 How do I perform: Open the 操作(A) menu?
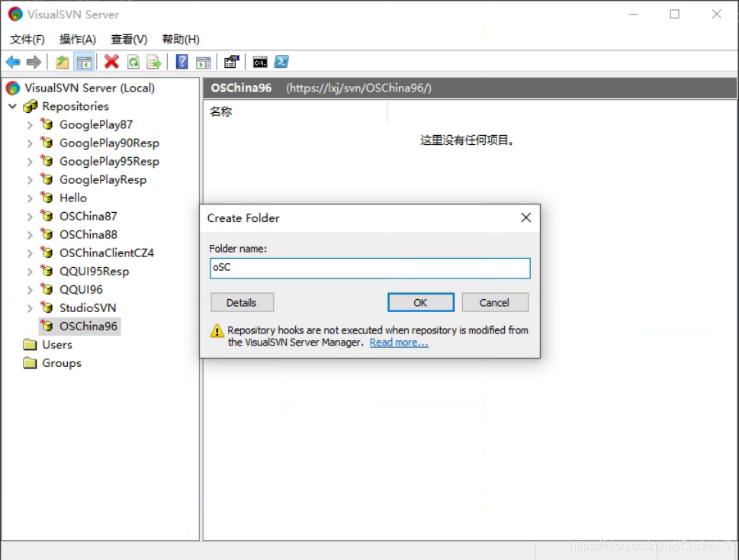[x=77, y=39]
